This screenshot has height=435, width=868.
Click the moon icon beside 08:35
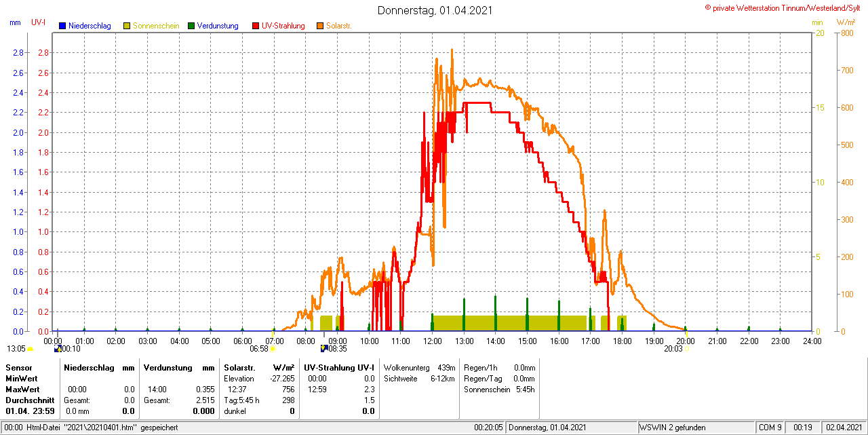pyautogui.click(x=325, y=349)
